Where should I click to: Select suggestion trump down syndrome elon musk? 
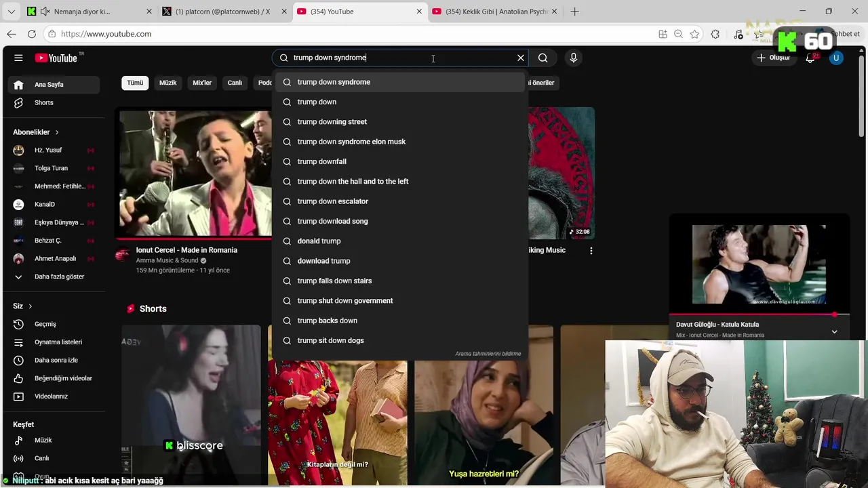(x=400, y=142)
